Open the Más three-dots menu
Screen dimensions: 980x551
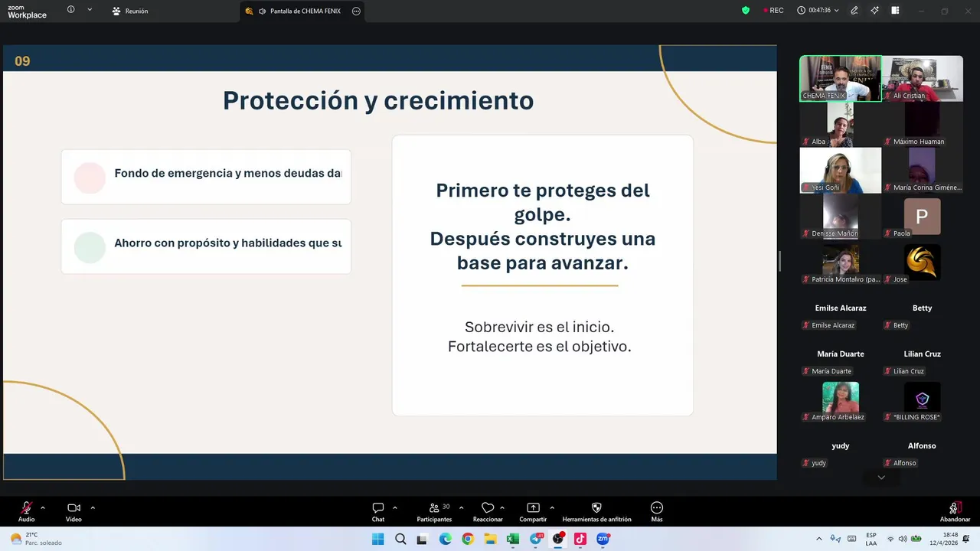(657, 511)
